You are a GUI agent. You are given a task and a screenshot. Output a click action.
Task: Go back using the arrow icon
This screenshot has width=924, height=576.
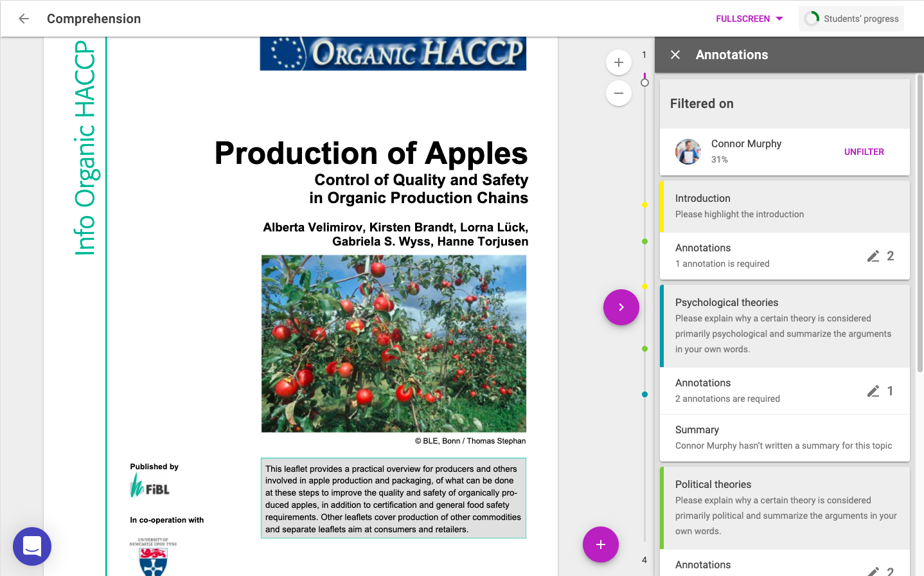pyautogui.click(x=24, y=19)
